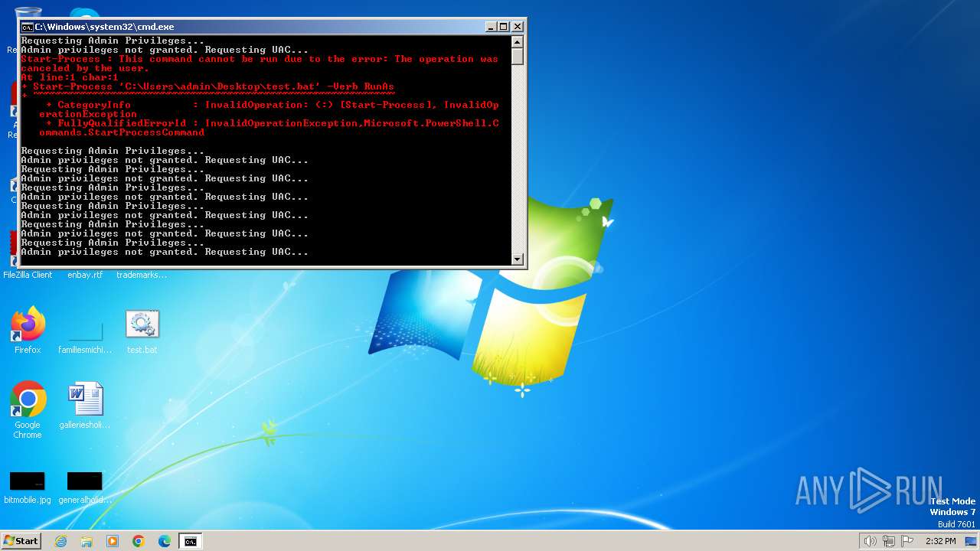980x551 pixels.
Task: Launch Internet Explorer from taskbar
Action: coord(60,541)
